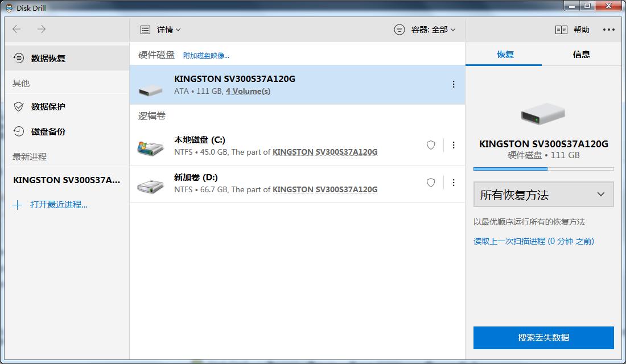Click the 详情 list view icon
Image resolution: width=626 pixels, height=364 pixels.
pyautogui.click(x=145, y=30)
